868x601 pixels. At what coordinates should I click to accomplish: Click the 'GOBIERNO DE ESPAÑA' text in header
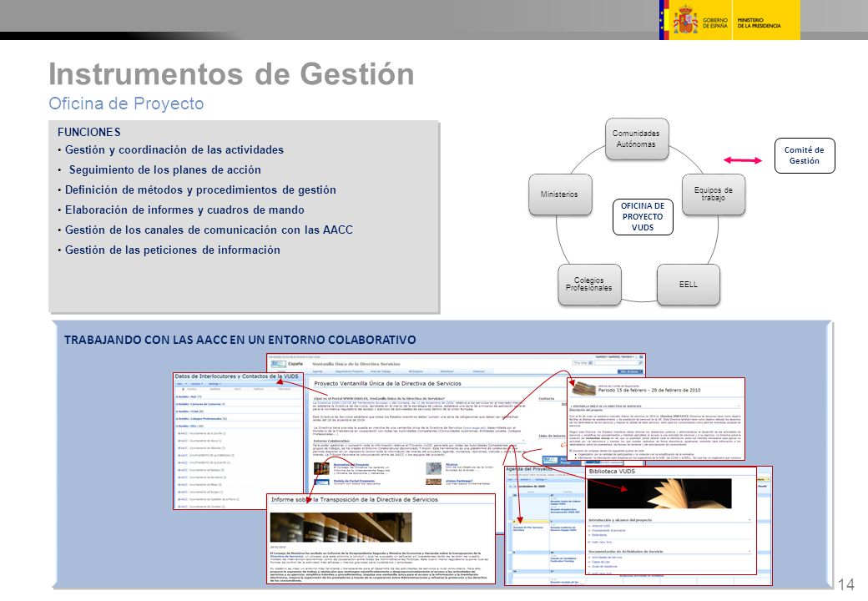pyautogui.click(x=715, y=23)
